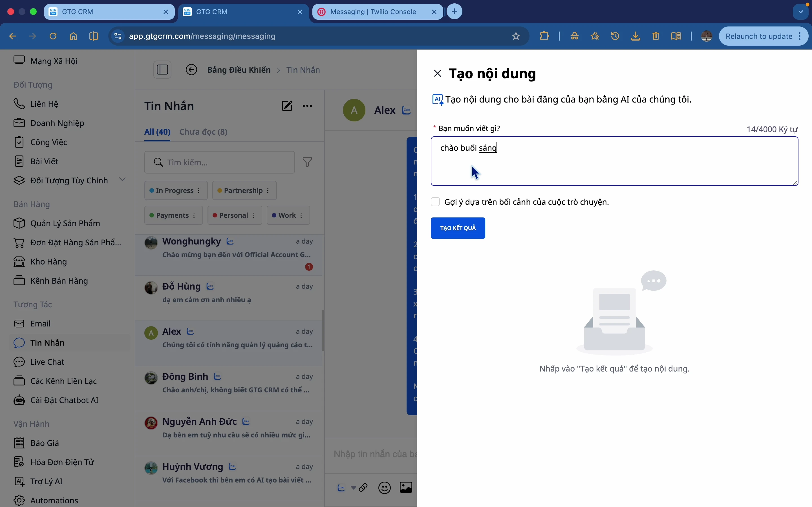Open emoji picker smiley icon
Image resolution: width=812 pixels, height=507 pixels.
pos(385,488)
